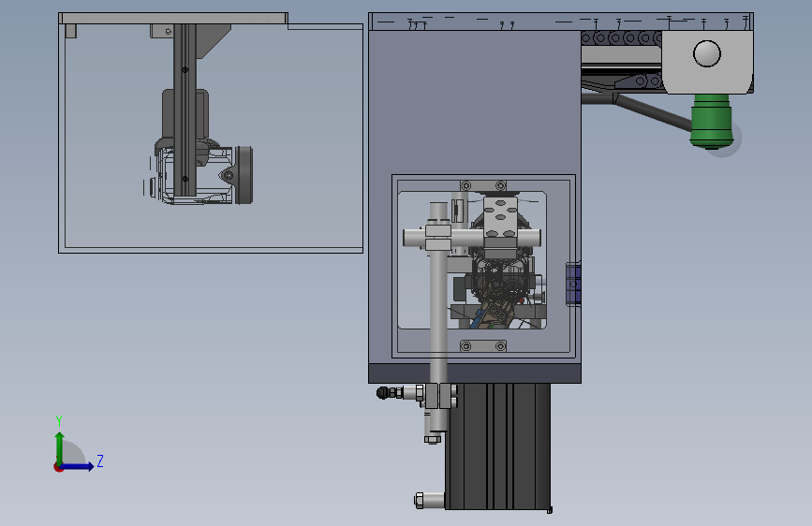
Task: Click the blue Z axis of the triad
Action: (78, 466)
